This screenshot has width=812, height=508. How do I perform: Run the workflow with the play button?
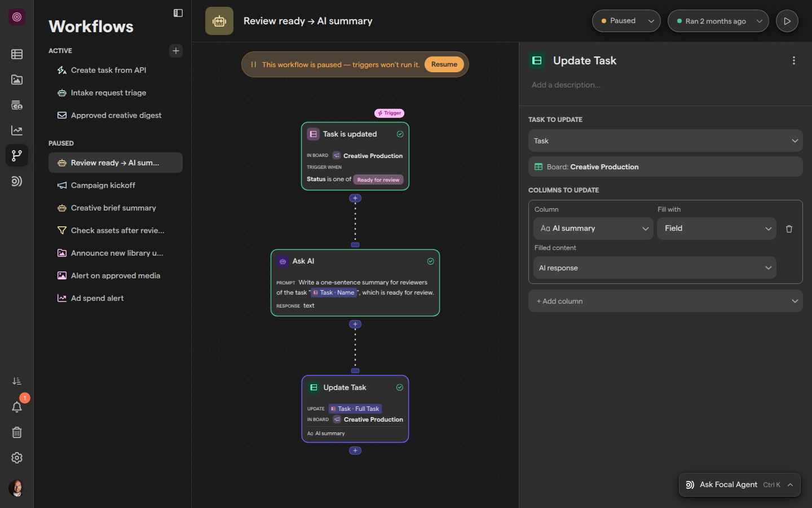[787, 21]
